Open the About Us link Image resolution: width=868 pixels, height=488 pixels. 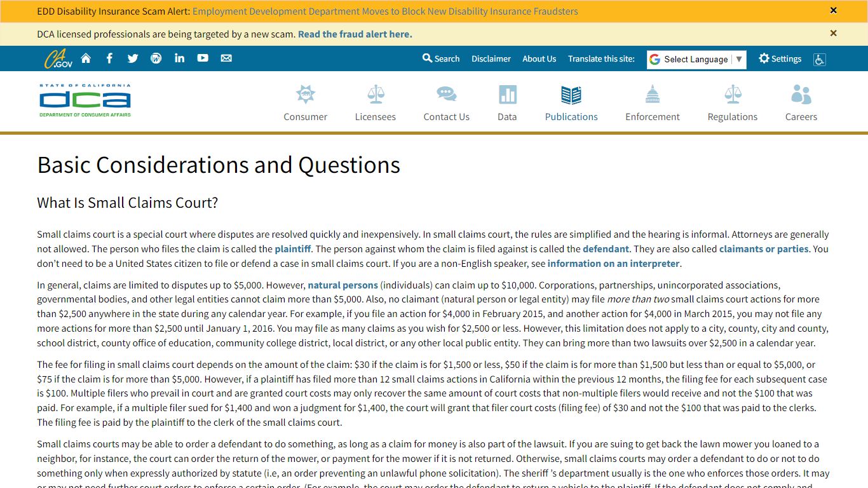(539, 58)
